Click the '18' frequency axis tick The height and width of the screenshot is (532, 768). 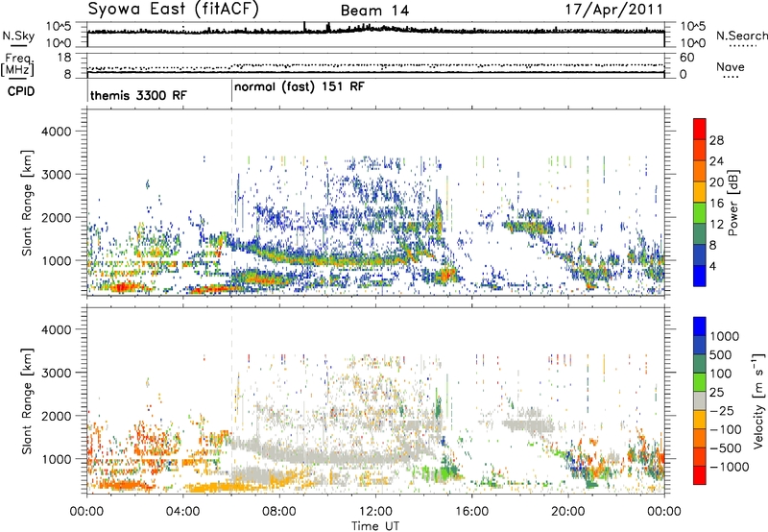64,58
